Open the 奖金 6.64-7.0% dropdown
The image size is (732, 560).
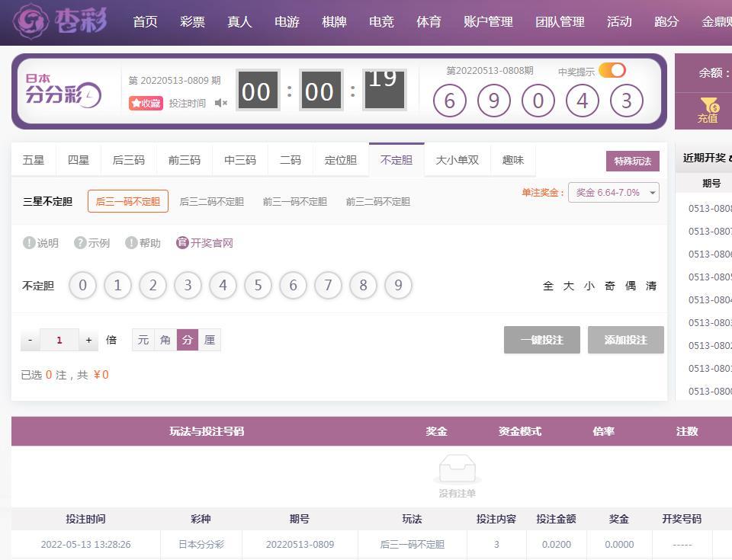tap(613, 192)
